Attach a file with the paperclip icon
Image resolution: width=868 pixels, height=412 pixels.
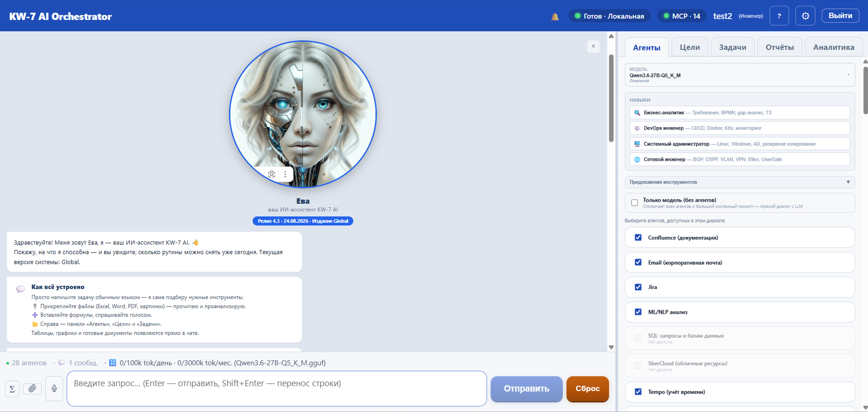(x=32, y=389)
